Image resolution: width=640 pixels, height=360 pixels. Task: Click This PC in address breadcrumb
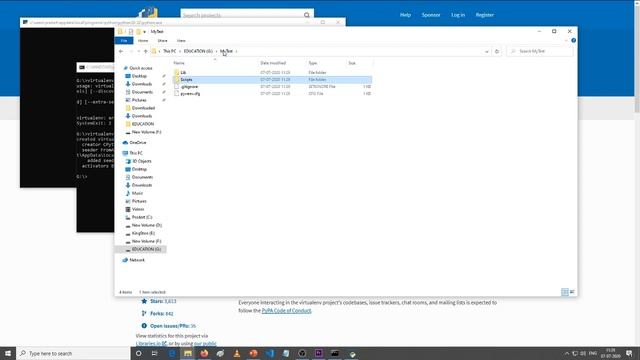[x=169, y=51]
